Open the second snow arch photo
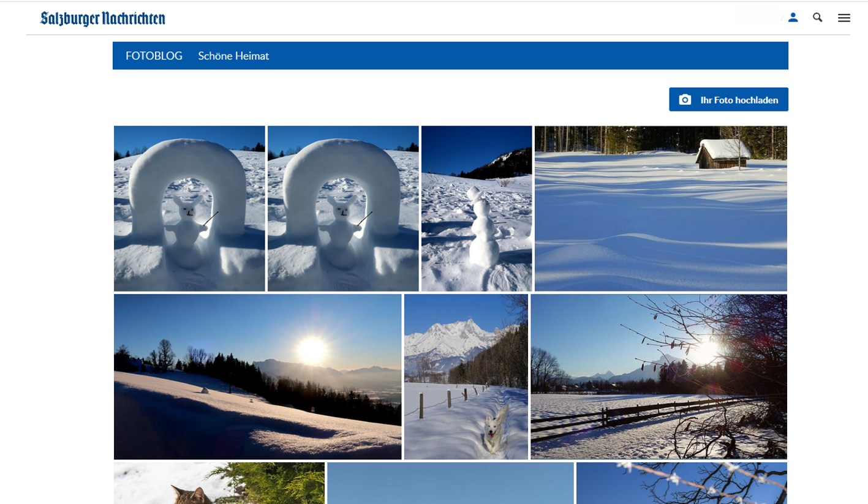Screen dimensions: 868x504 pos(343,208)
